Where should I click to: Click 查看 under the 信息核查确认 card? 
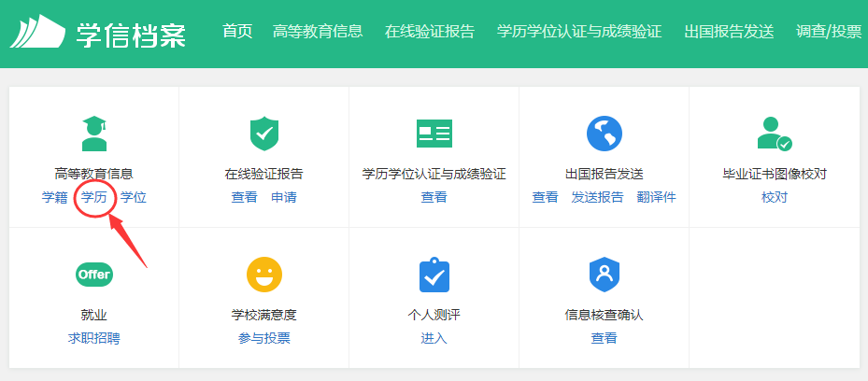[604, 338]
